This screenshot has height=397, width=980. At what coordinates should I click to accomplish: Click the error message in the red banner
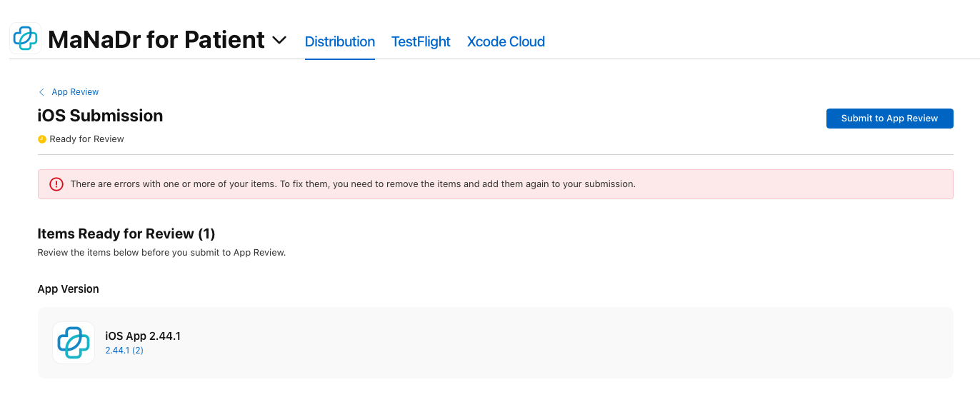click(353, 184)
